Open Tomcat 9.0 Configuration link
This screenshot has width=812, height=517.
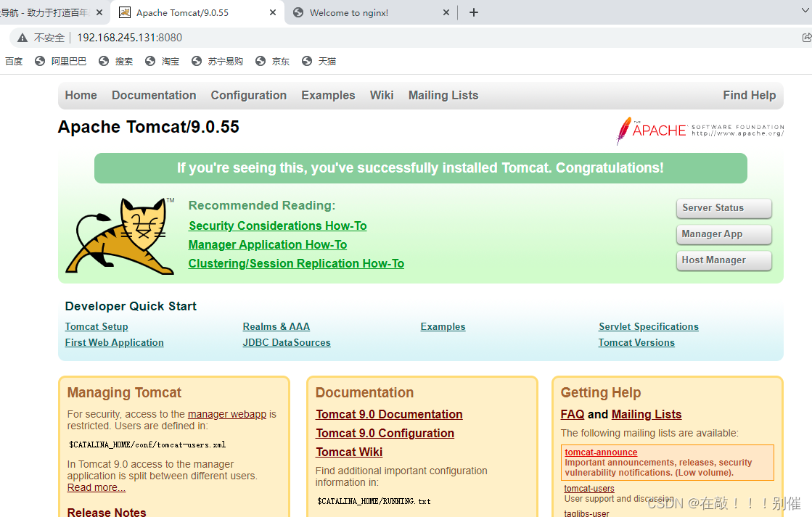[x=385, y=433]
